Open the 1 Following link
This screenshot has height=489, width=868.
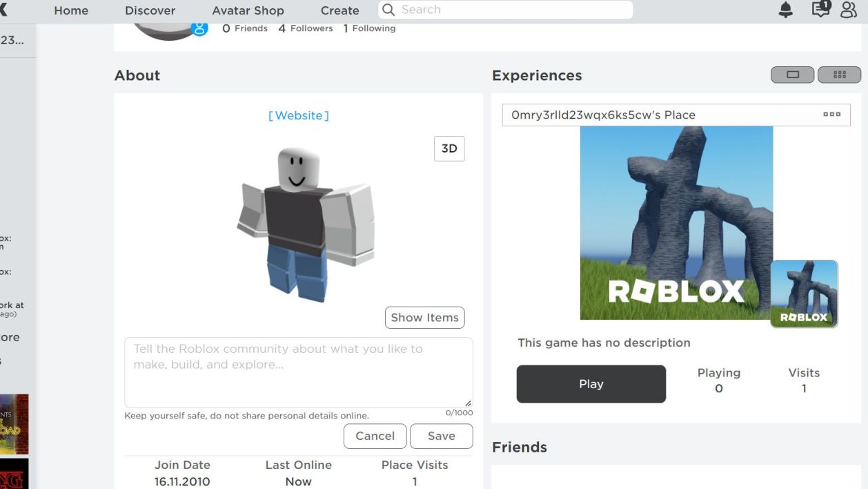[x=369, y=28]
